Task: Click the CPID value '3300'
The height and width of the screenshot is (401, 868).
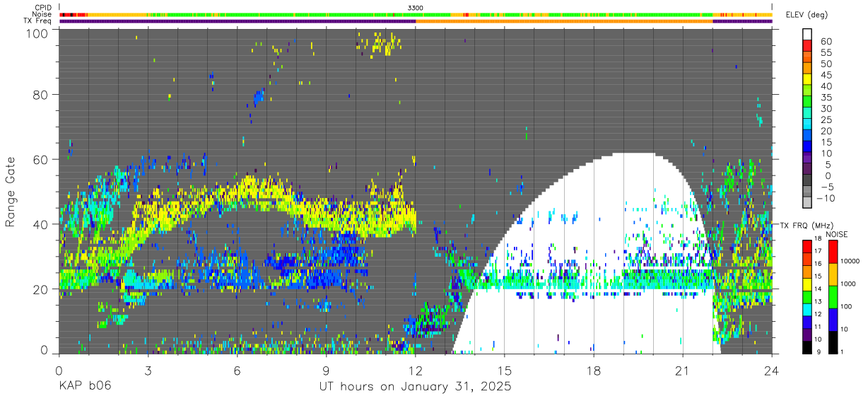Action: pyautogui.click(x=416, y=7)
